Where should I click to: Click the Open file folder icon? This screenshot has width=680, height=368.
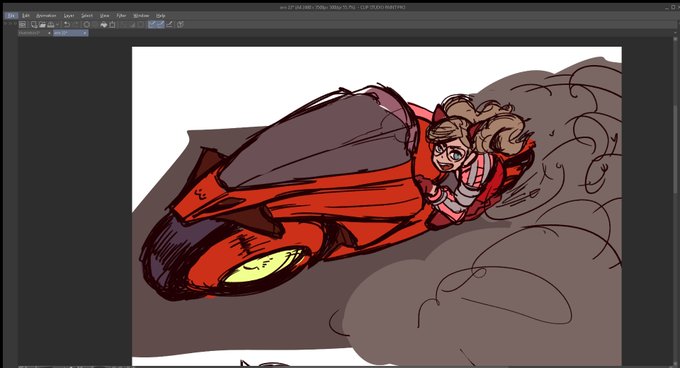pyautogui.click(x=42, y=25)
